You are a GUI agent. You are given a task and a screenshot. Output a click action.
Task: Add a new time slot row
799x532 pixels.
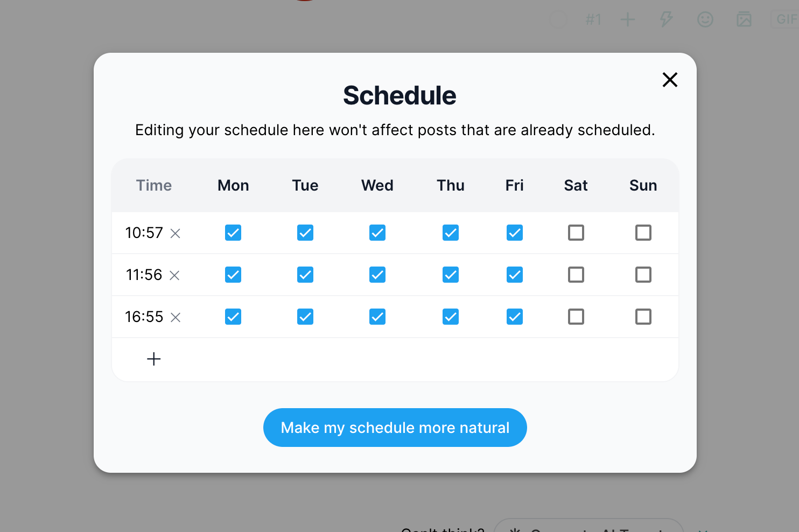click(154, 359)
